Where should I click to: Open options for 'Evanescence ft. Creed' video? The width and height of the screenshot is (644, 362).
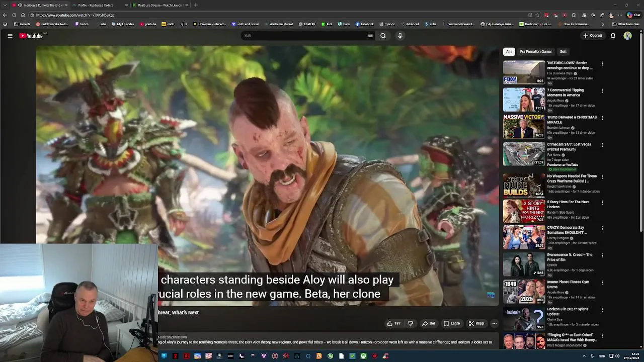602,255
